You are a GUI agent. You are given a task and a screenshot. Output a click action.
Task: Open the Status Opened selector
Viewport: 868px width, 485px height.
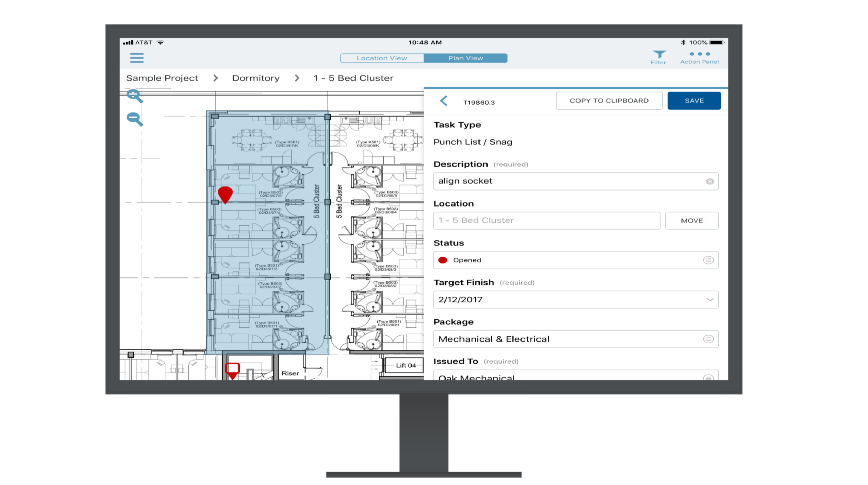click(x=576, y=260)
